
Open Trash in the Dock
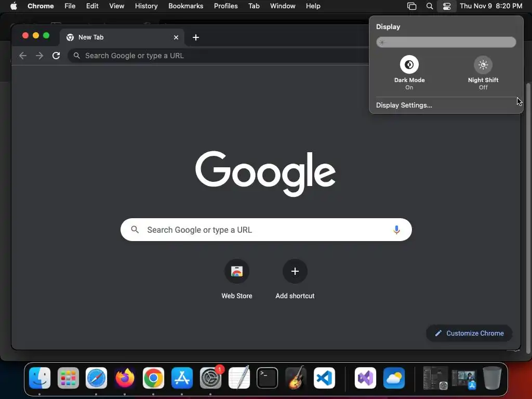pos(493,378)
